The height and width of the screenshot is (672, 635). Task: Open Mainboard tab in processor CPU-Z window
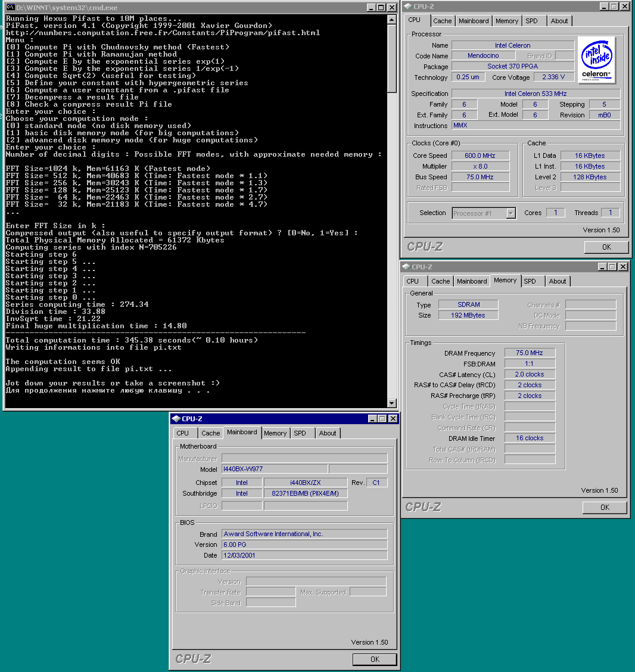[x=474, y=21]
